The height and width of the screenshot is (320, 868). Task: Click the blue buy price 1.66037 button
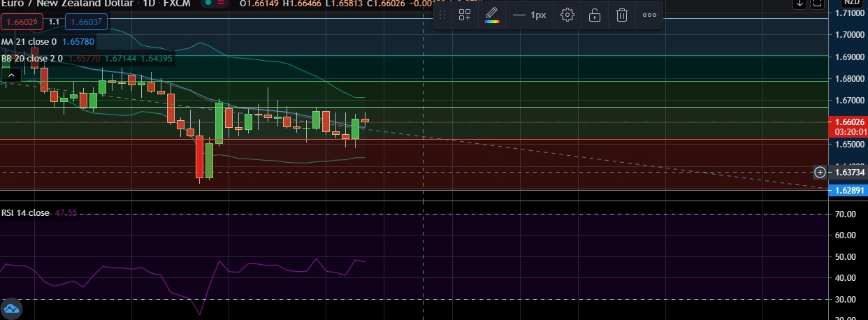coord(87,22)
